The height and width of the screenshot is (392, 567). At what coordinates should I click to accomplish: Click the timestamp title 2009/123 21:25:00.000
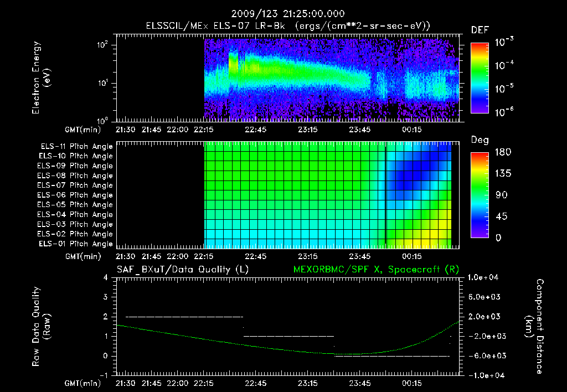288,14
